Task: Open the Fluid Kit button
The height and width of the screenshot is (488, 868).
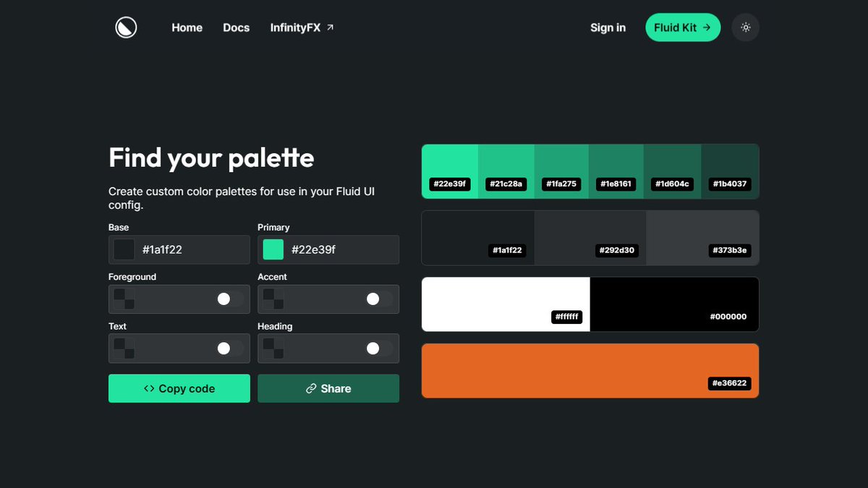Action: [683, 27]
